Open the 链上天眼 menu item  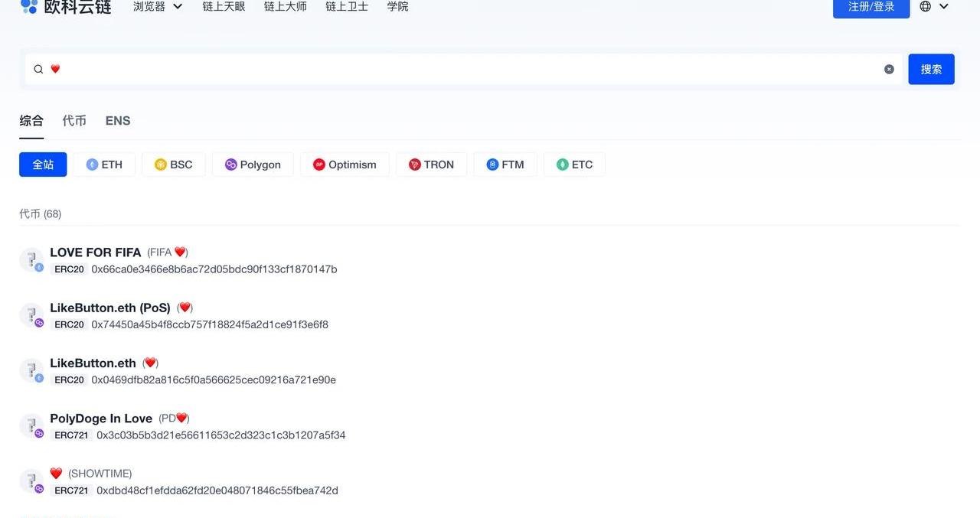coord(224,7)
